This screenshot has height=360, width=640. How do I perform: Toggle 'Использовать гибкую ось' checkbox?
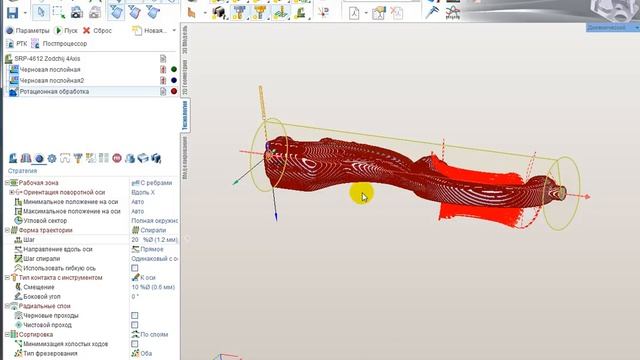(135, 268)
